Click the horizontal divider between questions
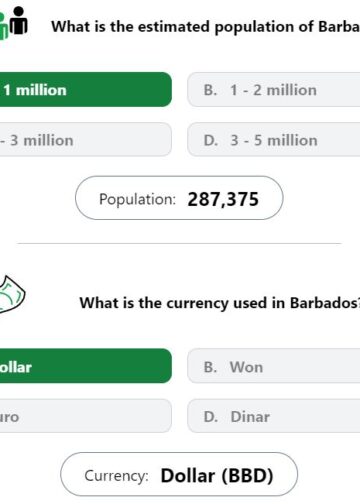 pos(179,244)
